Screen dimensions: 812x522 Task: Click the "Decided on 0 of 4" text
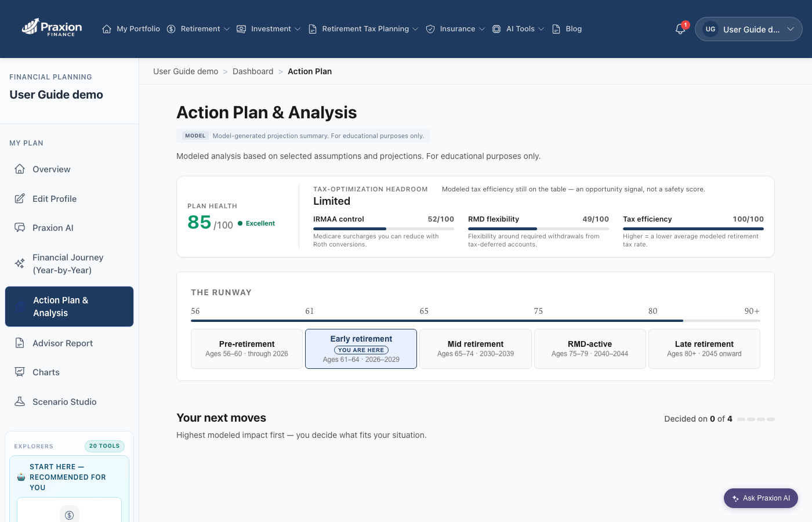tap(698, 419)
